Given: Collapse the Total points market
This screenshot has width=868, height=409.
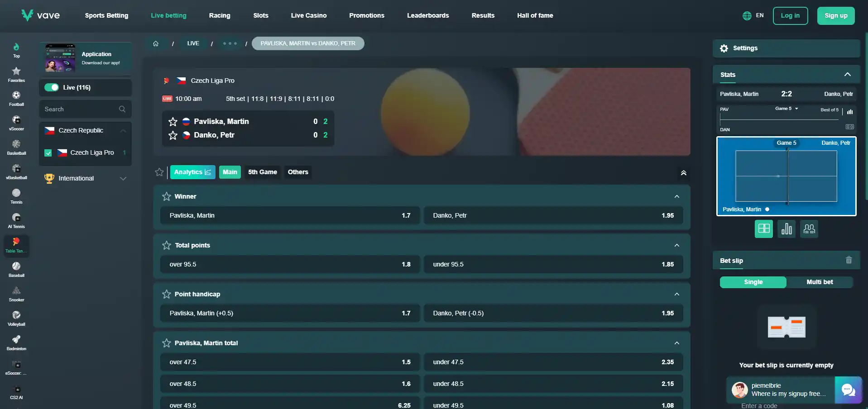Looking at the screenshot, I should click(677, 245).
